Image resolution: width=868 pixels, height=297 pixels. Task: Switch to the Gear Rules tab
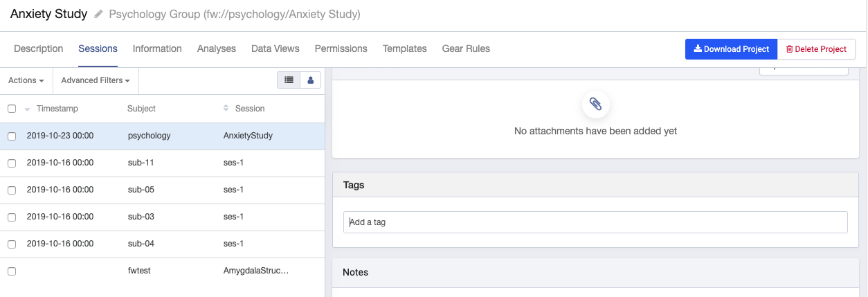click(466, 48)
